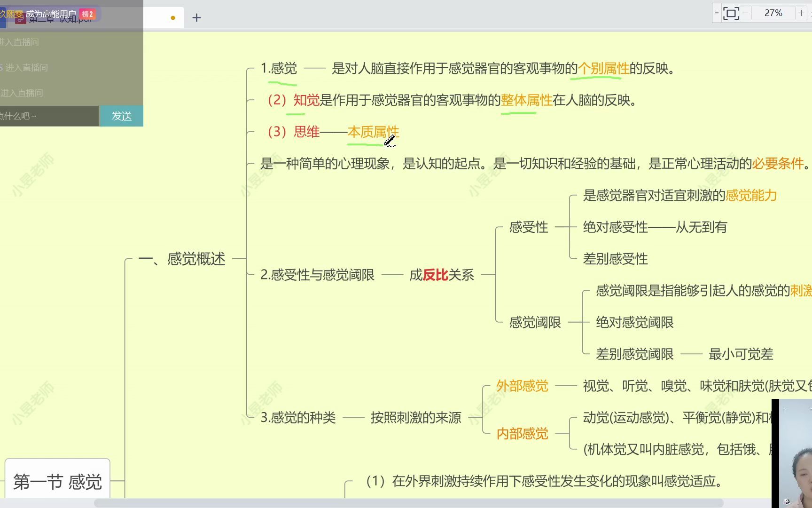The image size is (812, 508).
Task: Click the horizontal scrollbar at the bottom
Action: click(x=409, y=503)
